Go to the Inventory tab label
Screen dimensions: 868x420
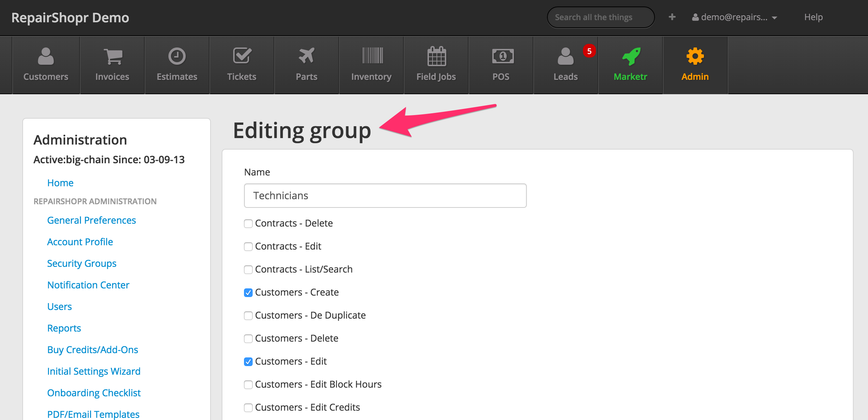tap(371, 77)
